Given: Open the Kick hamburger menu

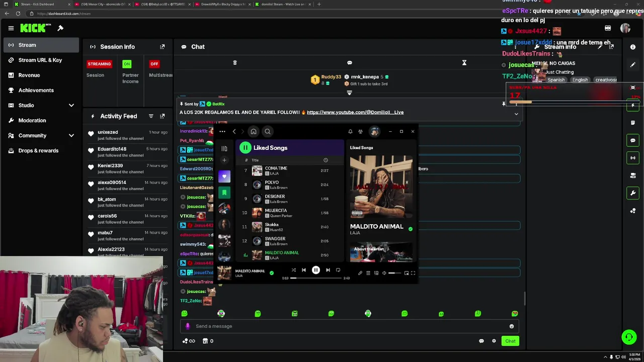Looking at the screenshot, I should coord(11,28).
